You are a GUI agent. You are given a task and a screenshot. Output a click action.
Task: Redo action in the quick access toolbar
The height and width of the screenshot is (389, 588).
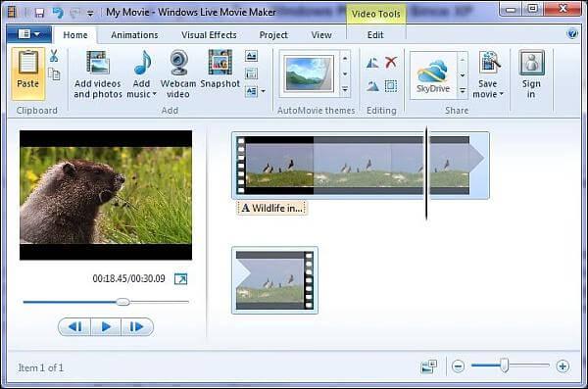click(74, 13)
